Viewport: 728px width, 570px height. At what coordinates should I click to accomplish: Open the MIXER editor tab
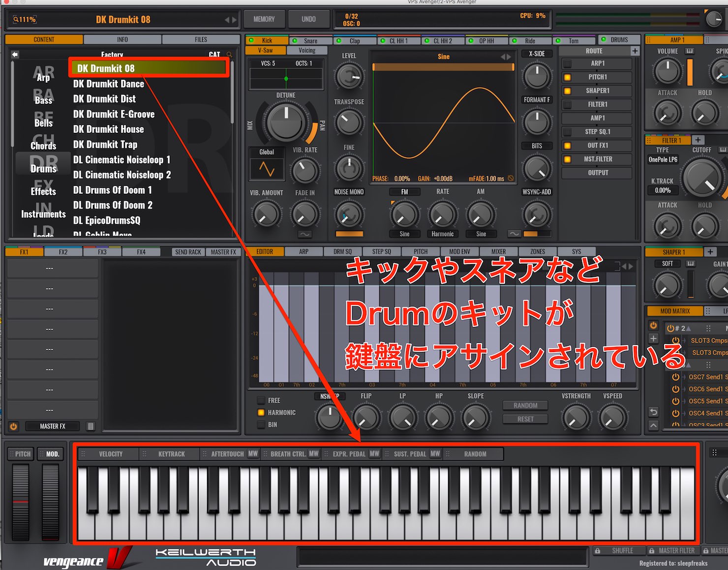click(498, 251)
